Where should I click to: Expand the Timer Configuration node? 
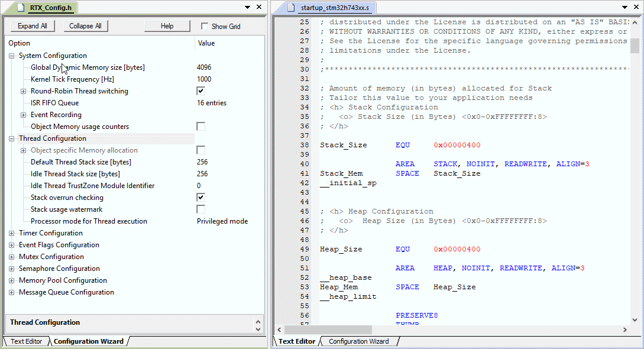12,233
